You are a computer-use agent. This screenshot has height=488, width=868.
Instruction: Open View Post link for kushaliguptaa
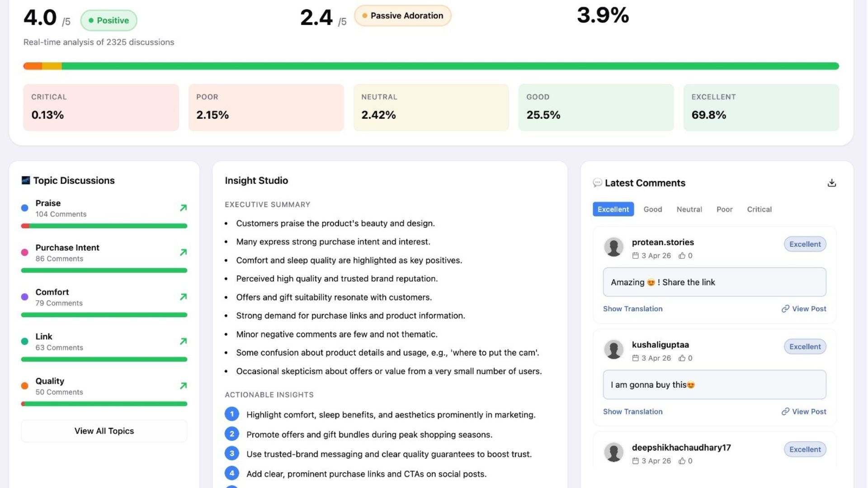pos(804,412)
